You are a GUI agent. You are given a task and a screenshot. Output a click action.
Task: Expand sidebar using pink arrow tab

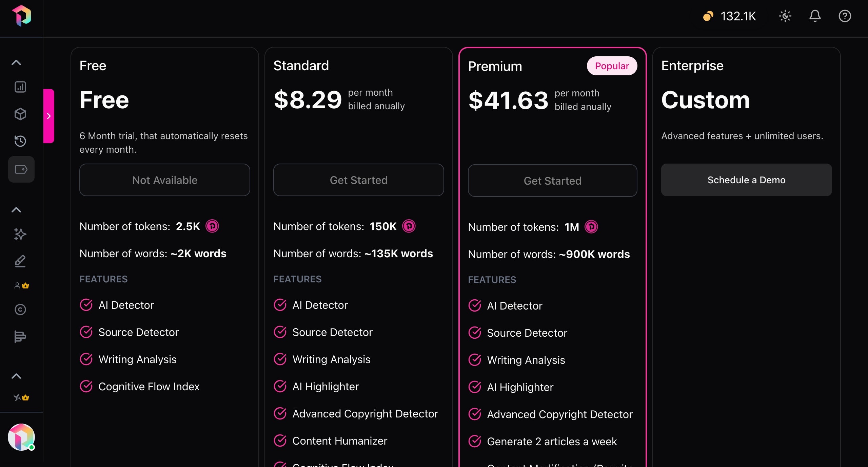coord(49,116)
